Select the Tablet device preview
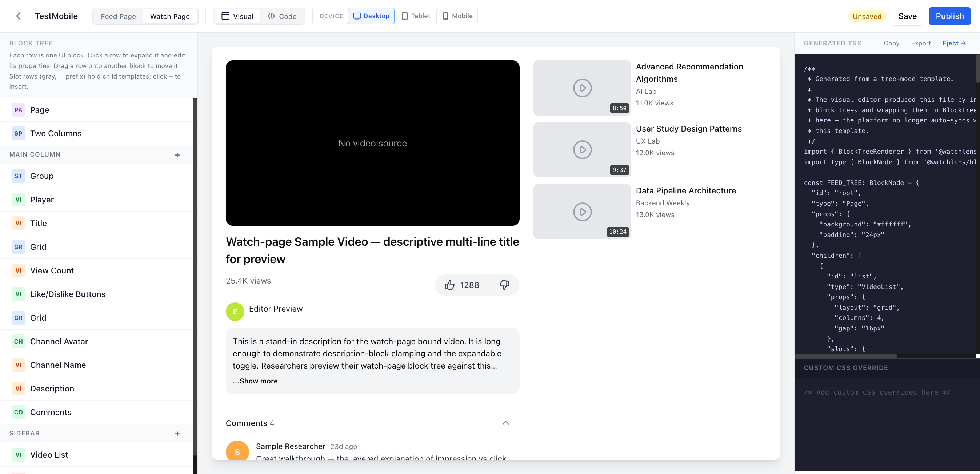 tap(415, 16)
